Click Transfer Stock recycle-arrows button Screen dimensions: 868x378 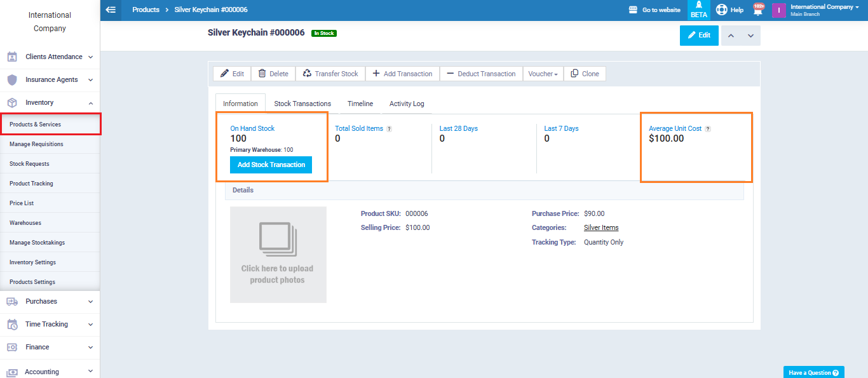(330, 74)
